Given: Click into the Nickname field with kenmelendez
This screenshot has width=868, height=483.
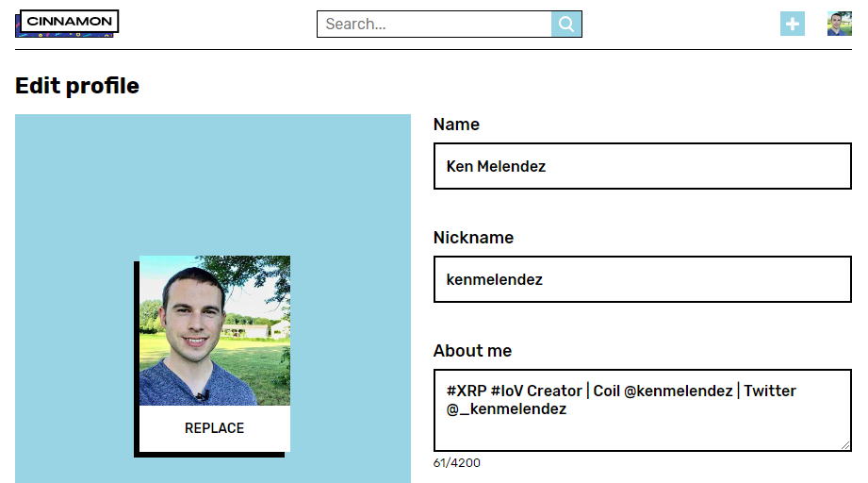Looking at the screenshot, I should [642, 279].
